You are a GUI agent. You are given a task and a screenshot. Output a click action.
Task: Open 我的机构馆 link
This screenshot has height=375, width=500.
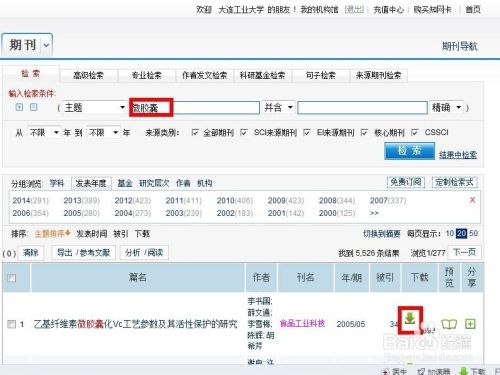pyautogui.click(x=319, y=10)
